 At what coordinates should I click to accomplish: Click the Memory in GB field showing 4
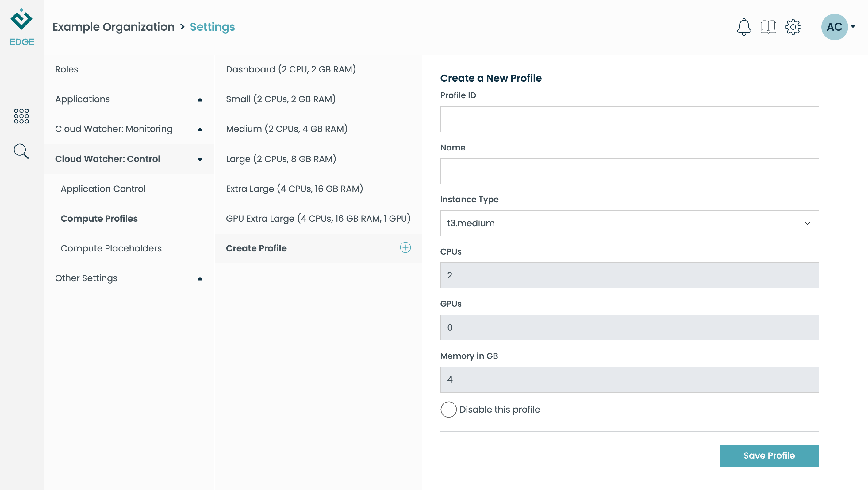click(629, 379)
